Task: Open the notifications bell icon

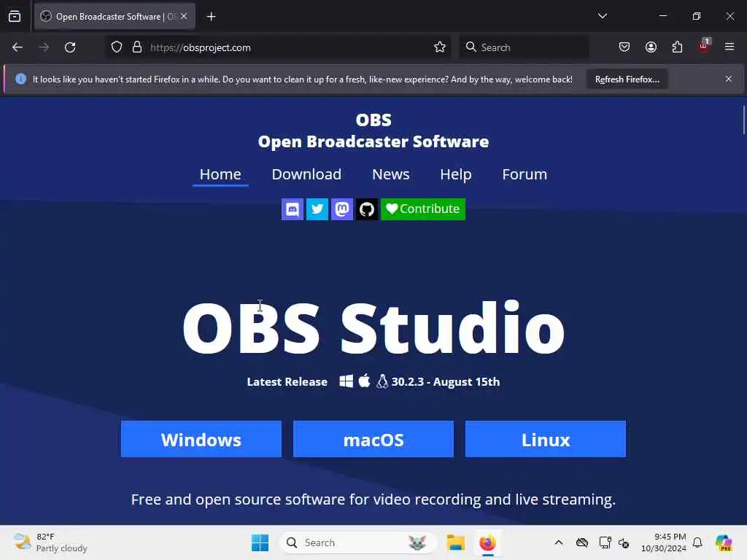Action: point(697,542)
